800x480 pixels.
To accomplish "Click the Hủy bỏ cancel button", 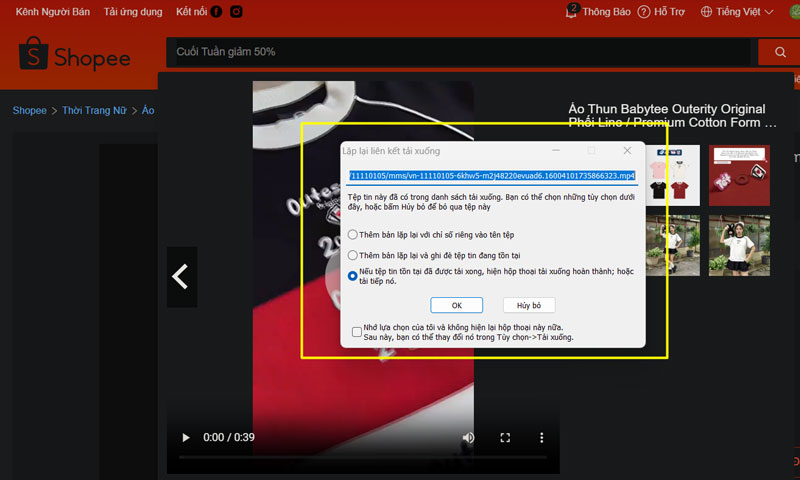I will click(x=529, y=305).
